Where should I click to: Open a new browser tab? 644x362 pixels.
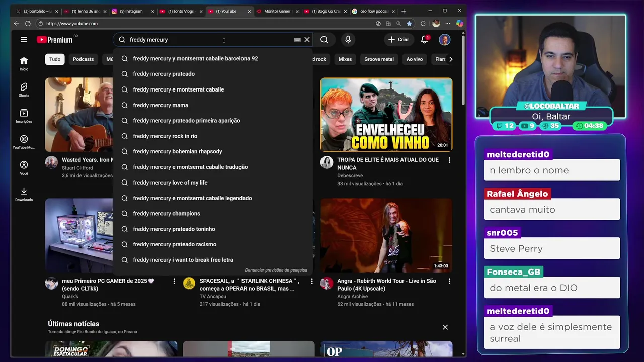(x=404, y=11)
